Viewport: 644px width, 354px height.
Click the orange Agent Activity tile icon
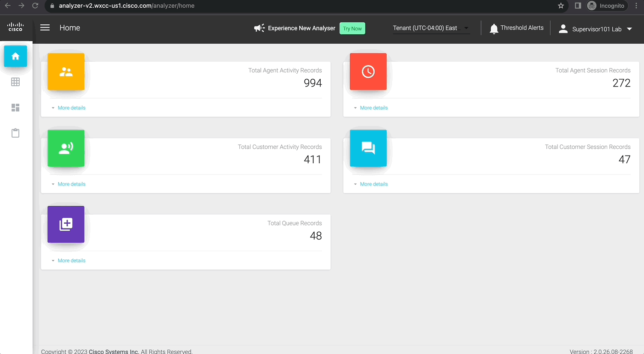(66, 72)
